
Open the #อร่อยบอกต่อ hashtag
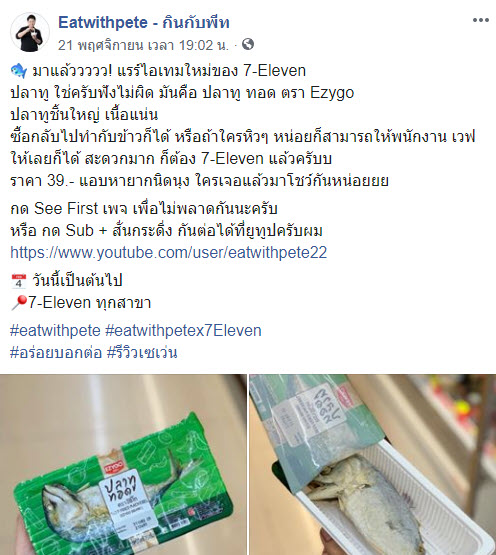pos(56,353)
